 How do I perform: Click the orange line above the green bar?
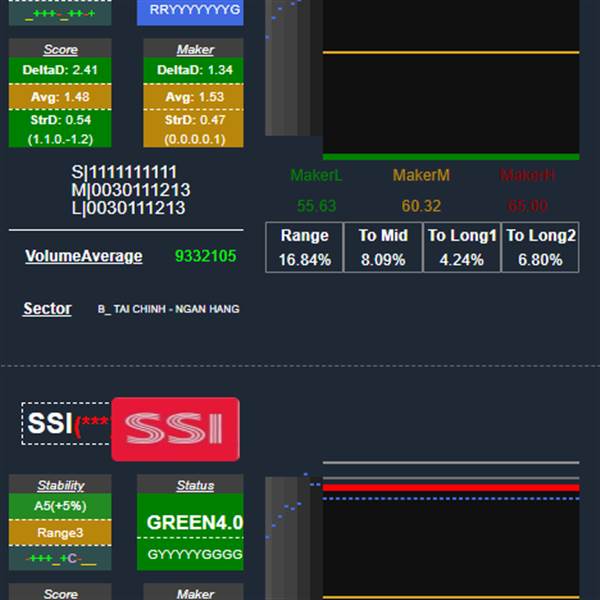point(451,52)
